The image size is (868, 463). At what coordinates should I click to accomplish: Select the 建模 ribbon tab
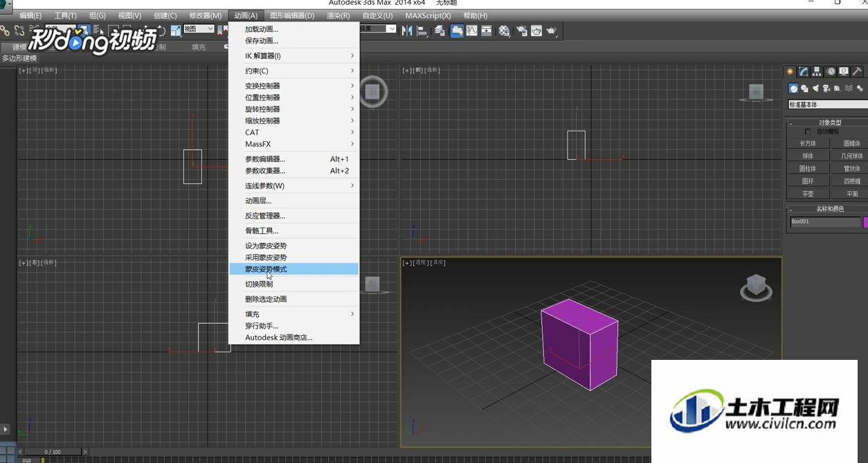coord(19,47)
